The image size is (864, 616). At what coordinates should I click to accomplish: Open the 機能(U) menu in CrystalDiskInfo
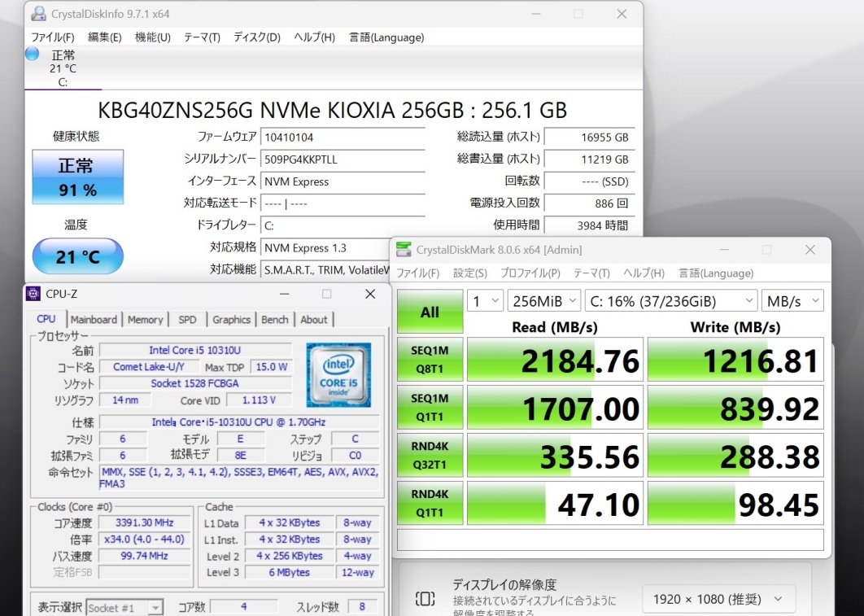(152, 37)
